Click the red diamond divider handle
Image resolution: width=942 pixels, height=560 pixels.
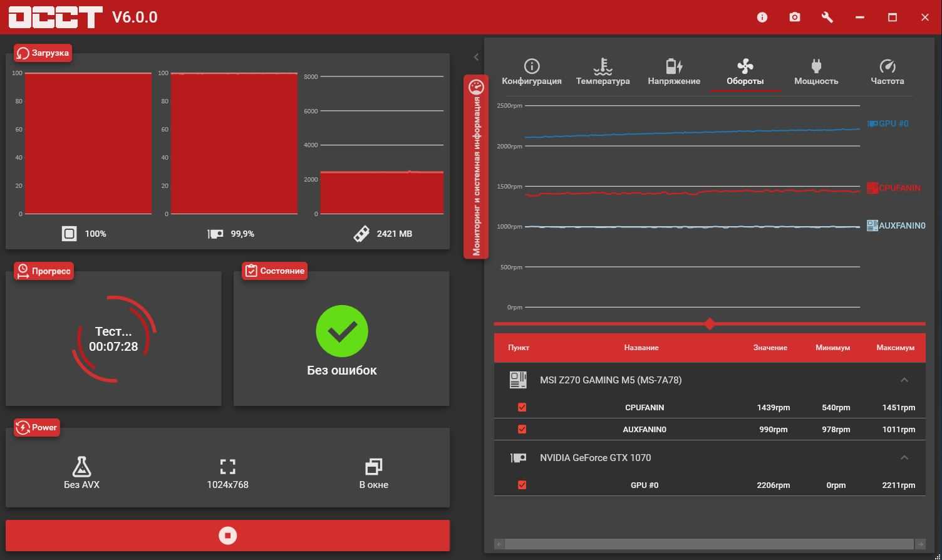tap(710, 324)
